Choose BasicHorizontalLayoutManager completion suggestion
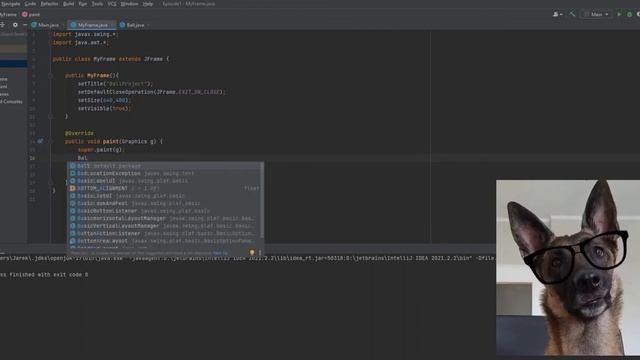Screen dimensions: 640x360 [165, 218]
